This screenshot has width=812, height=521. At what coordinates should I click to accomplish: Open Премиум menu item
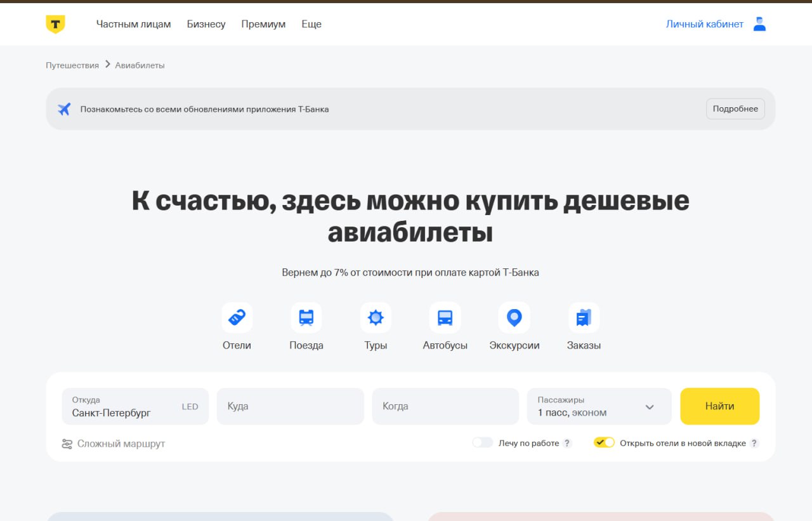(263, 24)
